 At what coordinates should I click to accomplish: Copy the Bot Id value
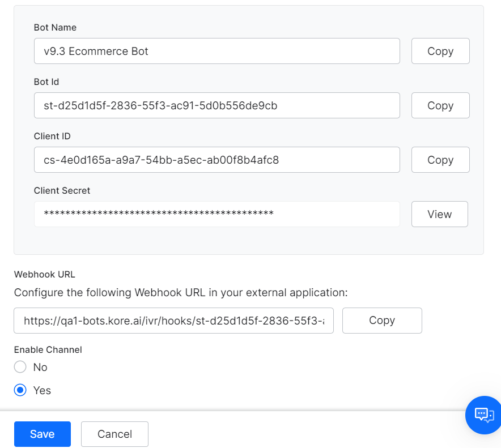[440, 105]
